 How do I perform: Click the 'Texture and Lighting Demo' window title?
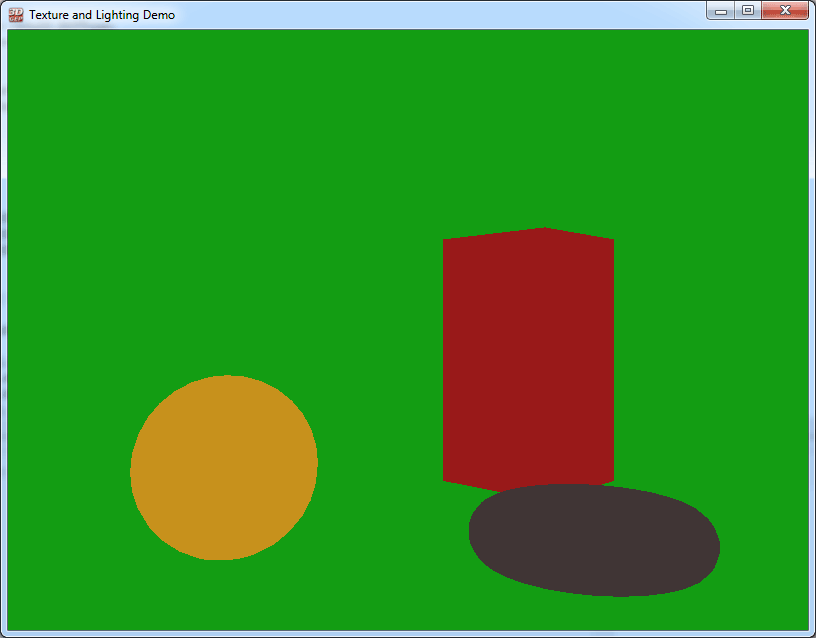click(102, 15)
